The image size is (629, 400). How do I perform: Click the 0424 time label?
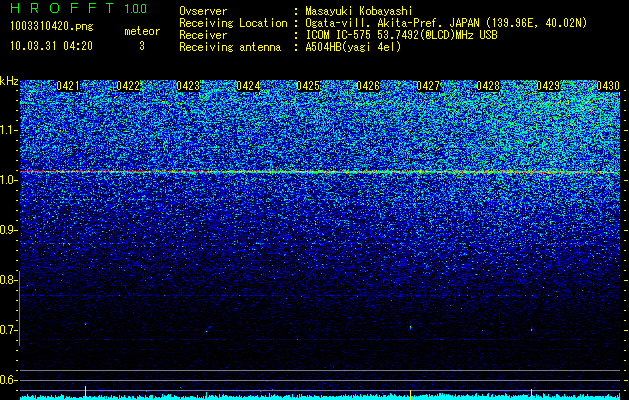pos(248,86)
